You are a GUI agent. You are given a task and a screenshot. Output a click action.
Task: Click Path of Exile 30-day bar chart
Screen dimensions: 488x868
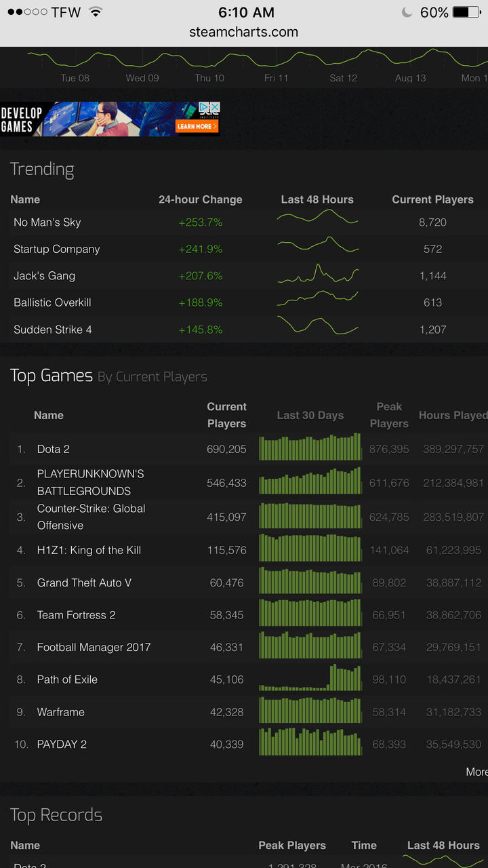pyautogui.click(x=310, y=677)
